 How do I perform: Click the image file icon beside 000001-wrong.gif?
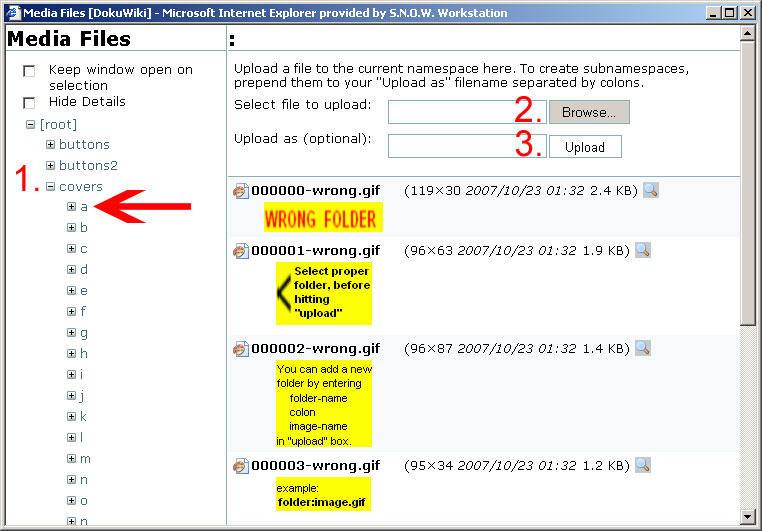240,251
